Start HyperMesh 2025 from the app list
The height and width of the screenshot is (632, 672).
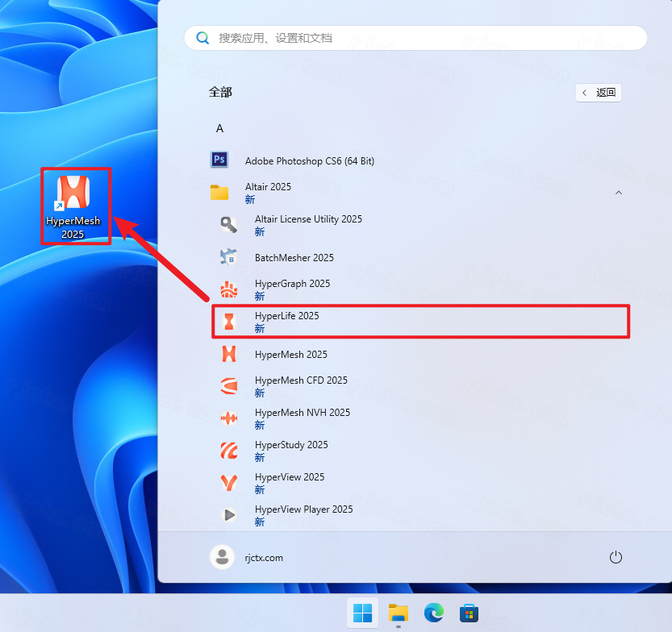290,355
